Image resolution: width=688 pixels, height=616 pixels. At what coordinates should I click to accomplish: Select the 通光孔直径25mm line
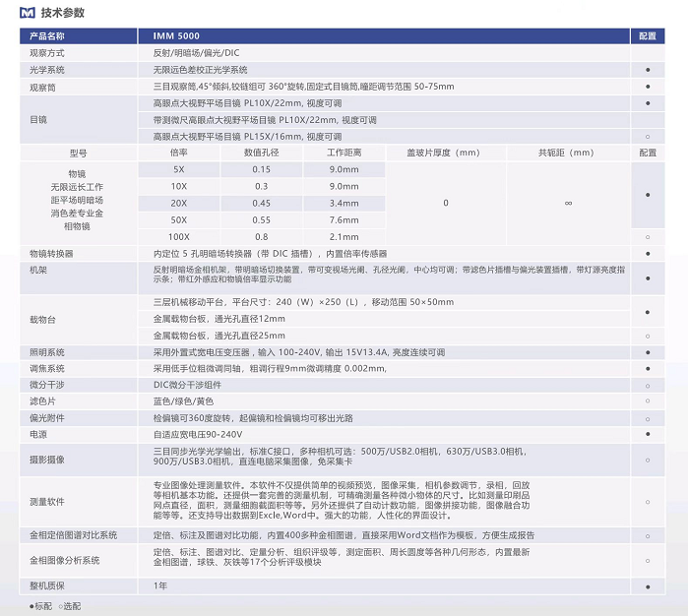click(x=219, y=336)
